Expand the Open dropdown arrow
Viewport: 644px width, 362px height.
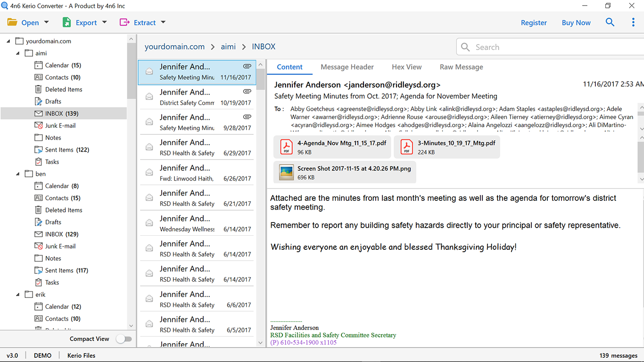[x=46, y=22]
